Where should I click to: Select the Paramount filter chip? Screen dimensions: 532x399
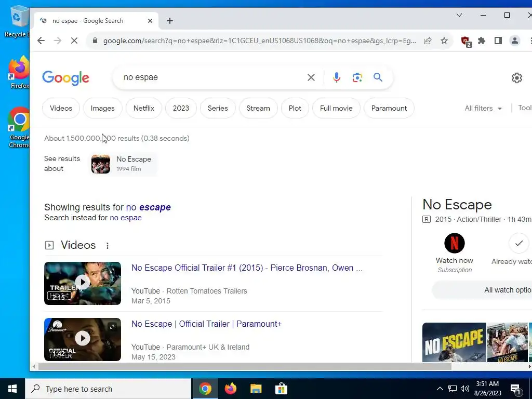389,108
